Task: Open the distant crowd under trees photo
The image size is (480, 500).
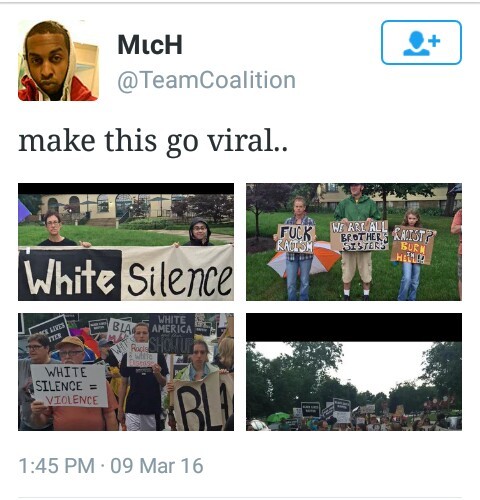Action: tap(354, 372)
